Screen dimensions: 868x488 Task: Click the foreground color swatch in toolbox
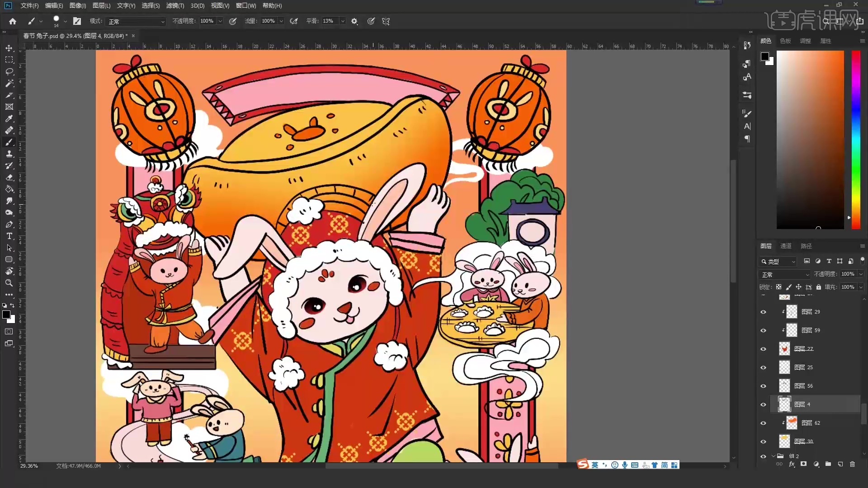coord(6,314)
